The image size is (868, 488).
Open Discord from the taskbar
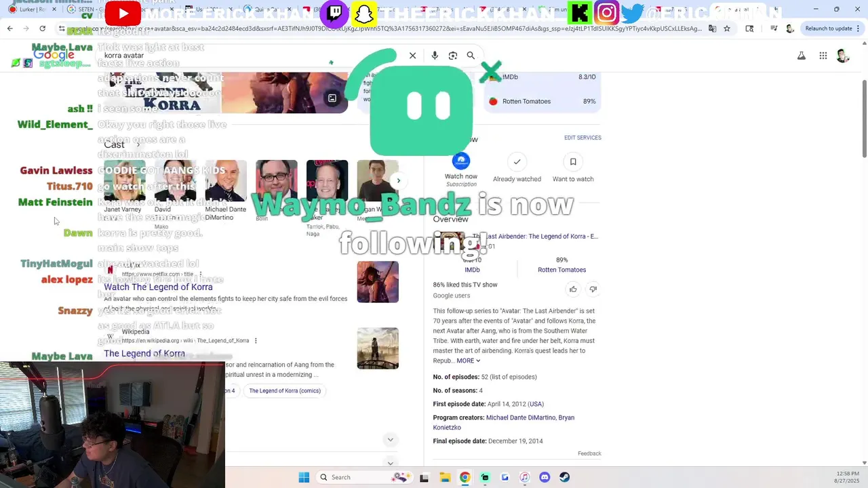coord(545,477)
